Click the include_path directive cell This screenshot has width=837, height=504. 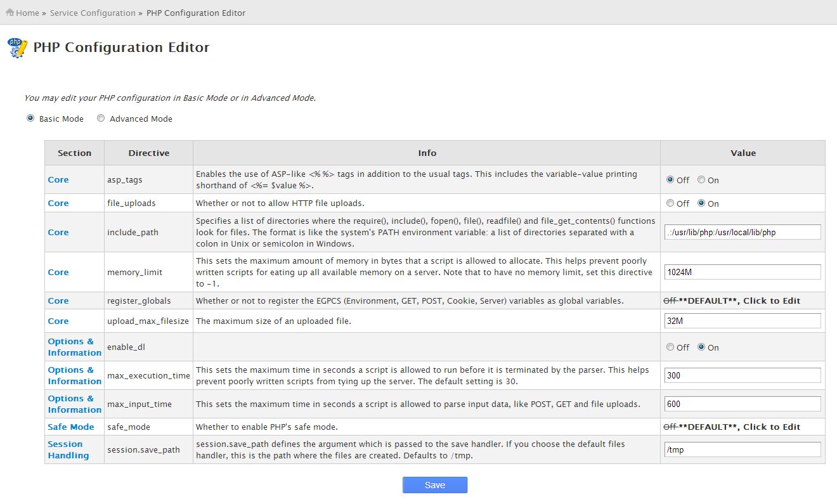[x=149, y=232]
